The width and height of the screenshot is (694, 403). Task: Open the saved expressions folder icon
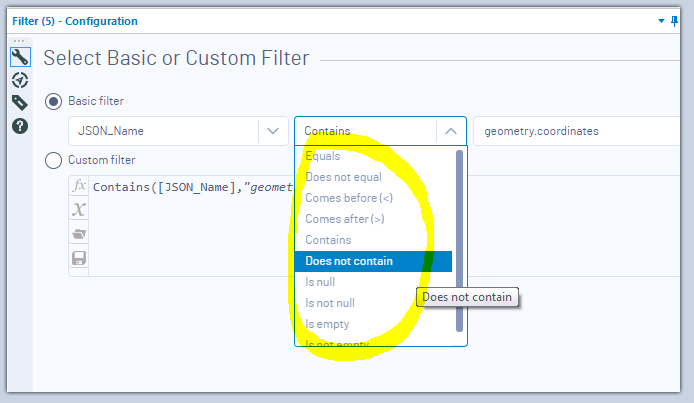(x=79, y=233)
